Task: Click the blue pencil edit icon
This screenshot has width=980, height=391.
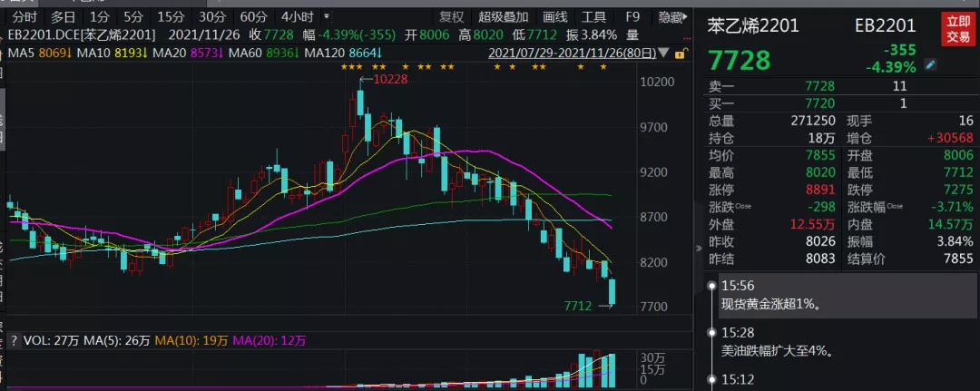Action: (x=931, y=64)
